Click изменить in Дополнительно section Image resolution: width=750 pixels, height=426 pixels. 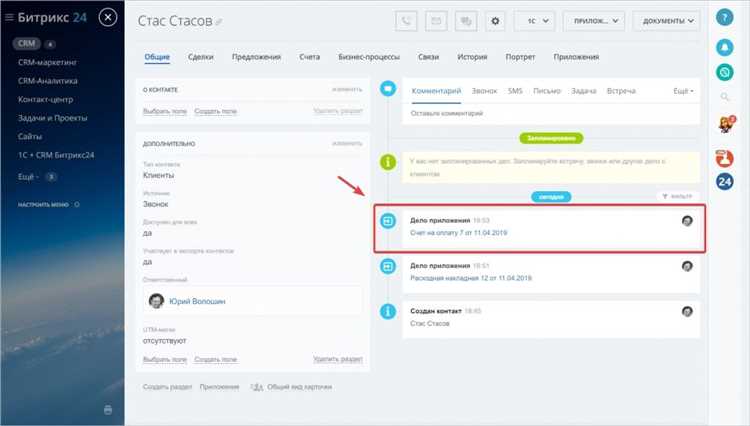click(347, 143)
